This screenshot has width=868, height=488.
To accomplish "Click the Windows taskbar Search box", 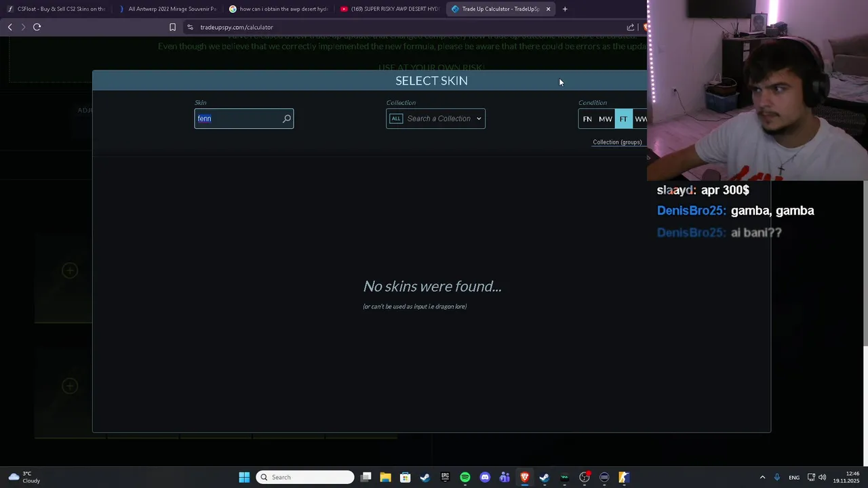I will click(x=305, y=477).
